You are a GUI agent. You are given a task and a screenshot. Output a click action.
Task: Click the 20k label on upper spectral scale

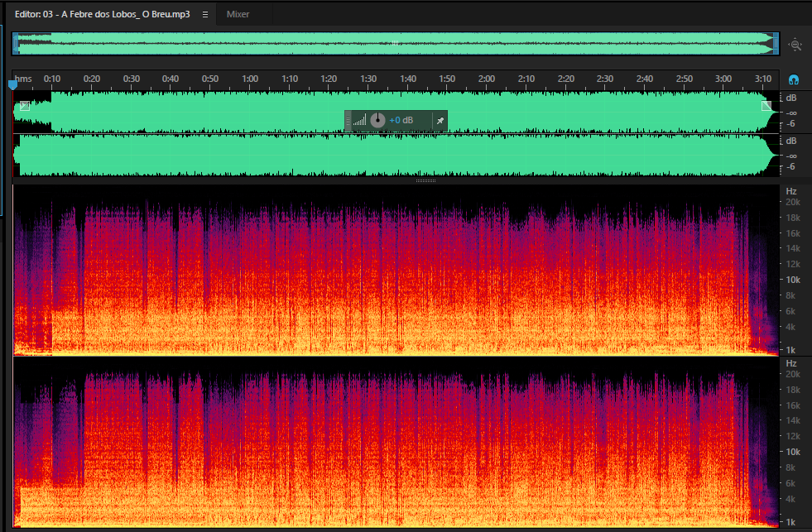click(x=793, y=202)
